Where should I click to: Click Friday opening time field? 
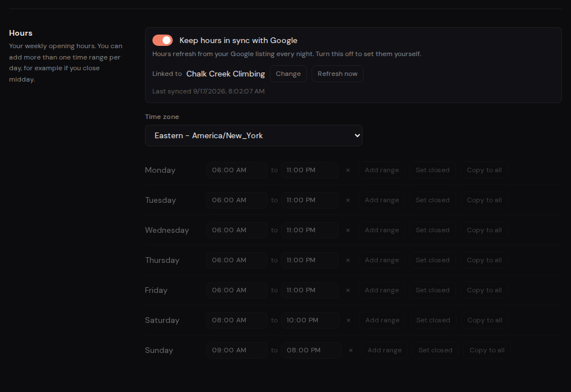[x=237, y=291]
